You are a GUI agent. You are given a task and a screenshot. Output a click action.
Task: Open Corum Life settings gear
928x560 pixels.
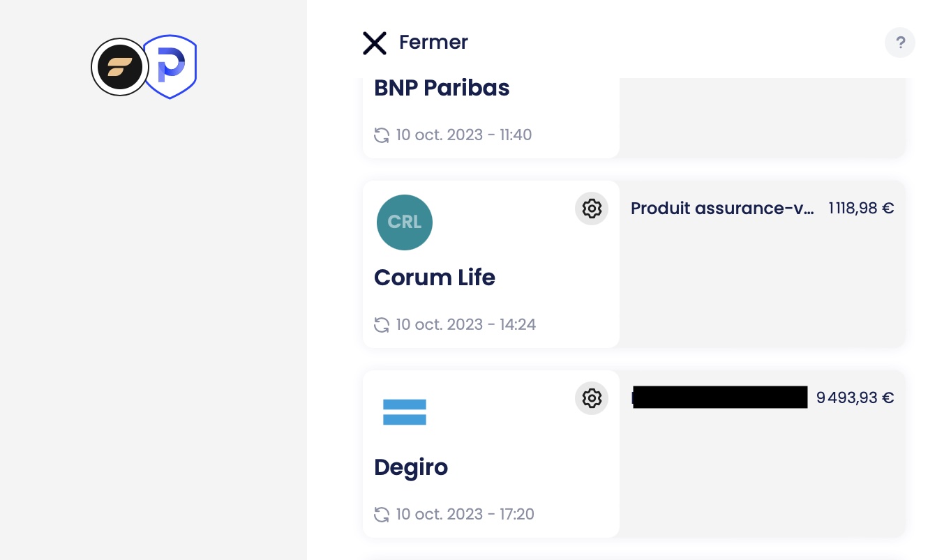(592, 209)
